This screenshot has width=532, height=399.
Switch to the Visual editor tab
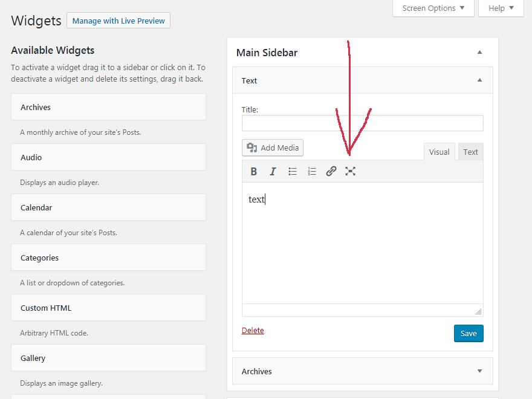tap(440, 152)
